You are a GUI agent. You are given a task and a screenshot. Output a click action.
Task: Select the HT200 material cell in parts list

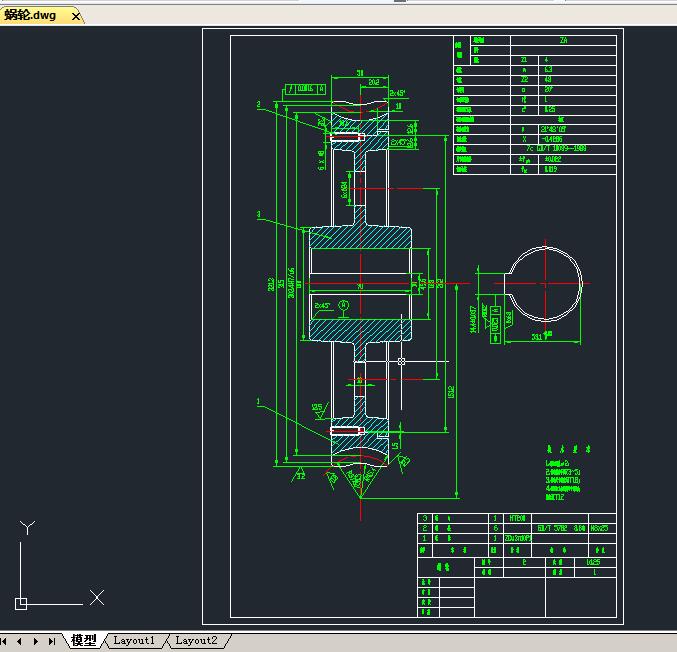517,518
